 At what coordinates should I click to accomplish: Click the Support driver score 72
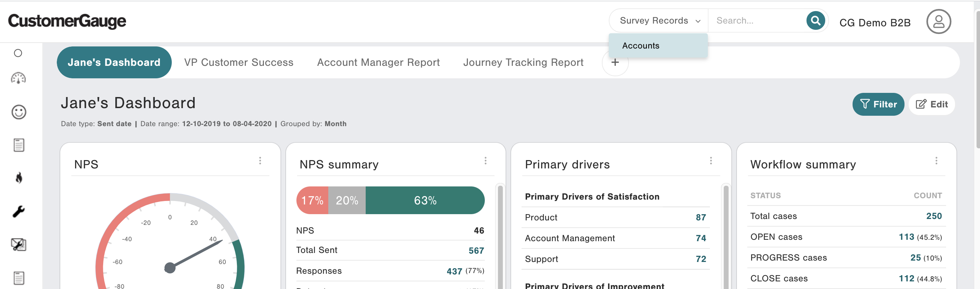point(701,259)
